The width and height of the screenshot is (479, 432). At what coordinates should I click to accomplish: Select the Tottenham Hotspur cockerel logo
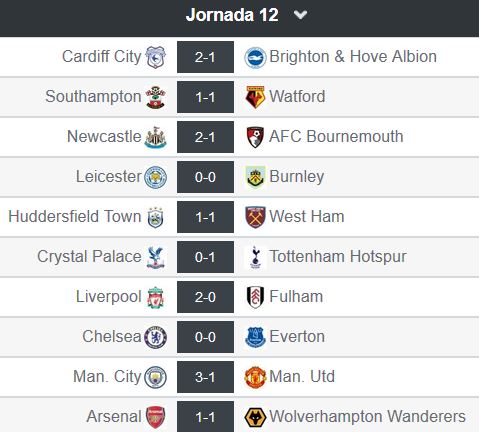[x=255, y=257]
